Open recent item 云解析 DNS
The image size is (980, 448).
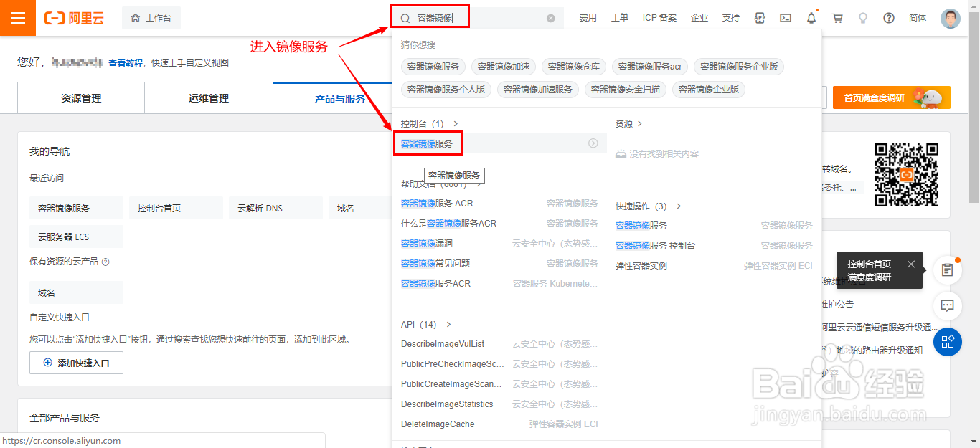275,209
